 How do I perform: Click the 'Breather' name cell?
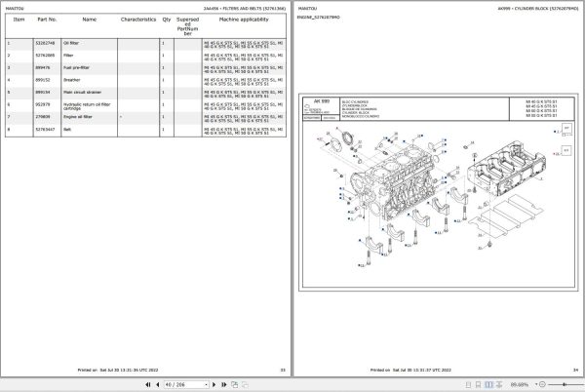click(89, 81)
